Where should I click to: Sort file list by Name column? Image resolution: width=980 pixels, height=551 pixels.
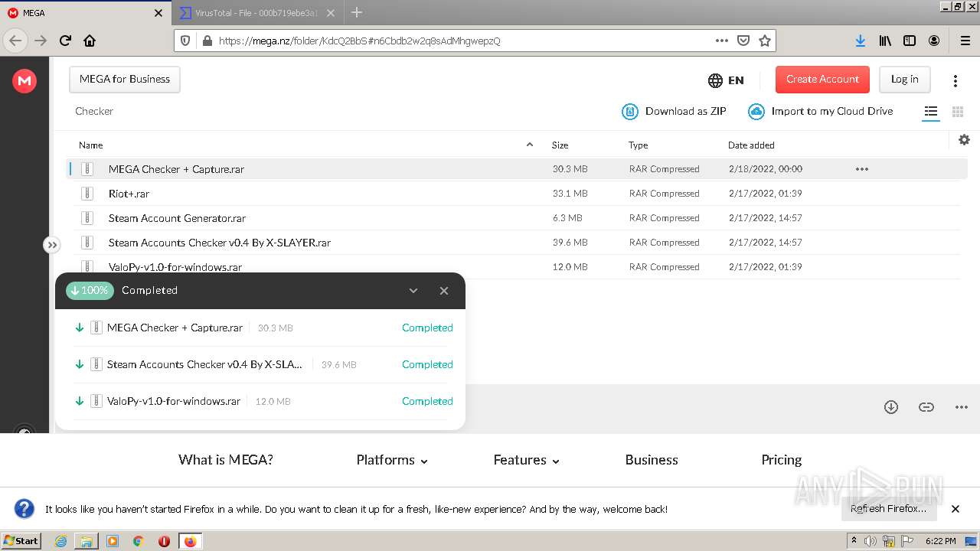coord(90,145)
